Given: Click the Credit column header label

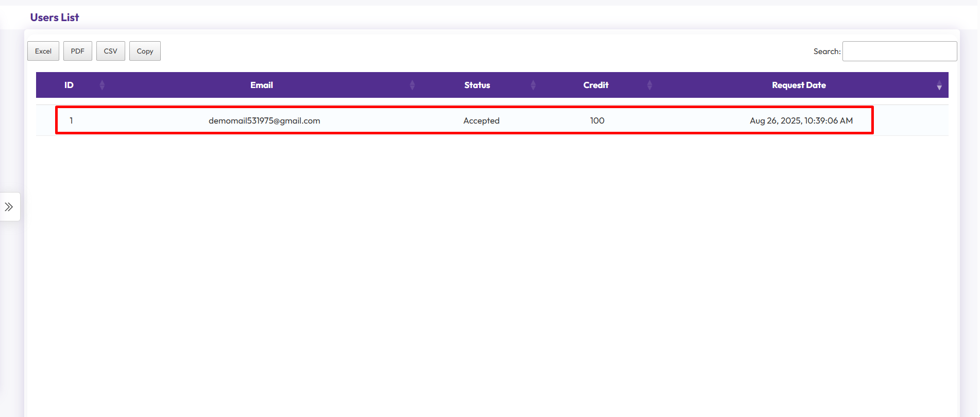Looking at the screenshot, I should point(596,85).
